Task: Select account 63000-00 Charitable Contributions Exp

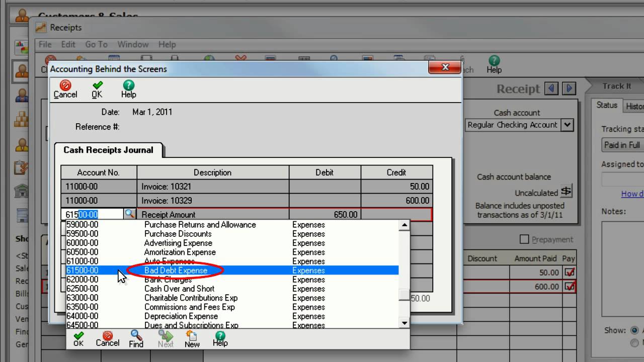Action: point(232,298)
